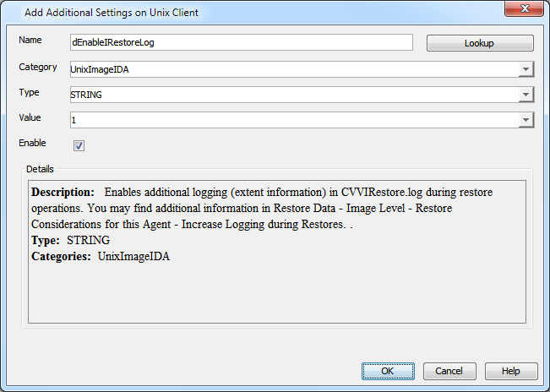The height and width of the screenshot is (392, 550).
Task: Confirm the setting with the OK button
Action: (x=388, y=371)
